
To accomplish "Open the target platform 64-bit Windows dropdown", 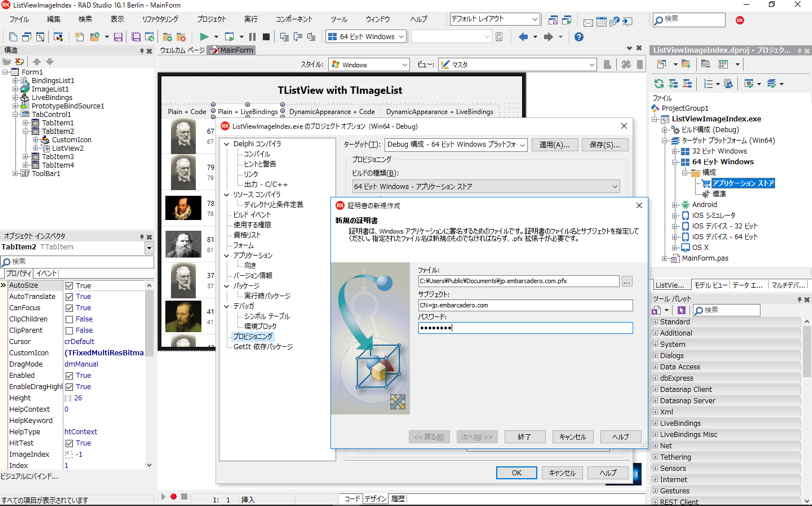I will [366, 37].
